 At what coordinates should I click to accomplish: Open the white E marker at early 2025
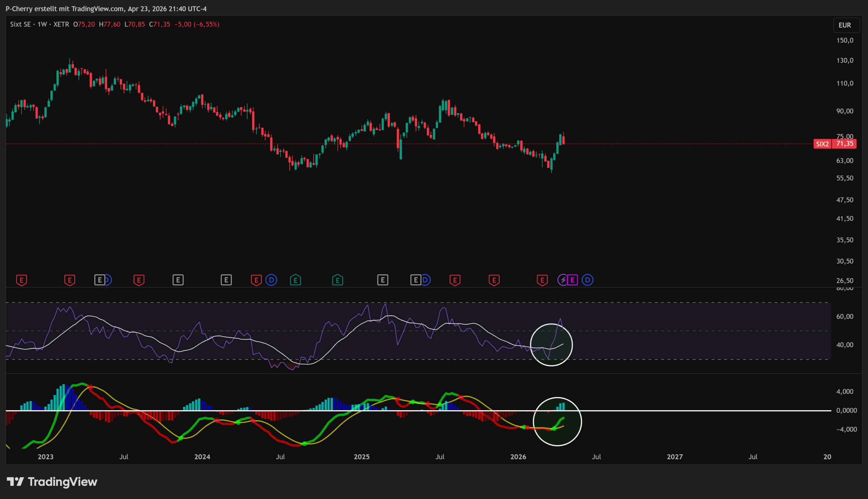(382, 280)
